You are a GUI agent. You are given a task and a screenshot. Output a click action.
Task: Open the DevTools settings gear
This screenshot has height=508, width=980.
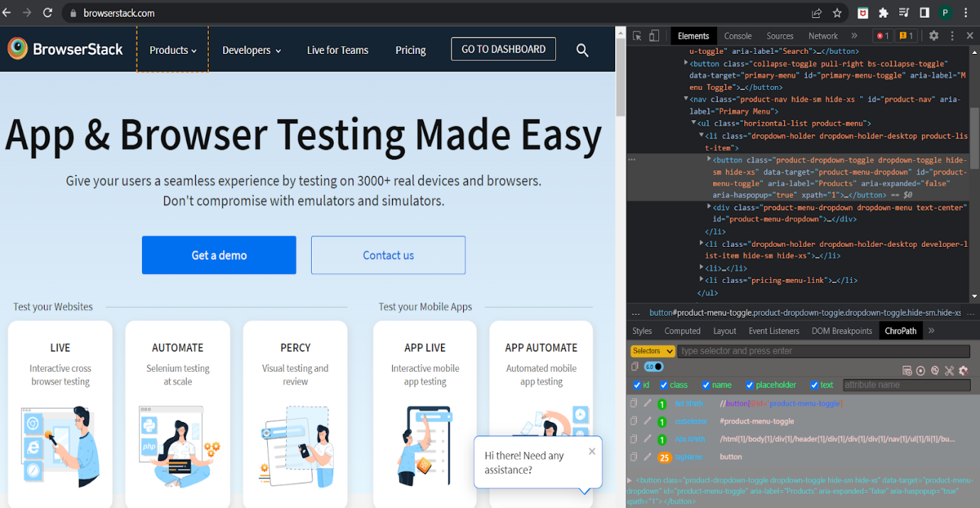(934, 35)
